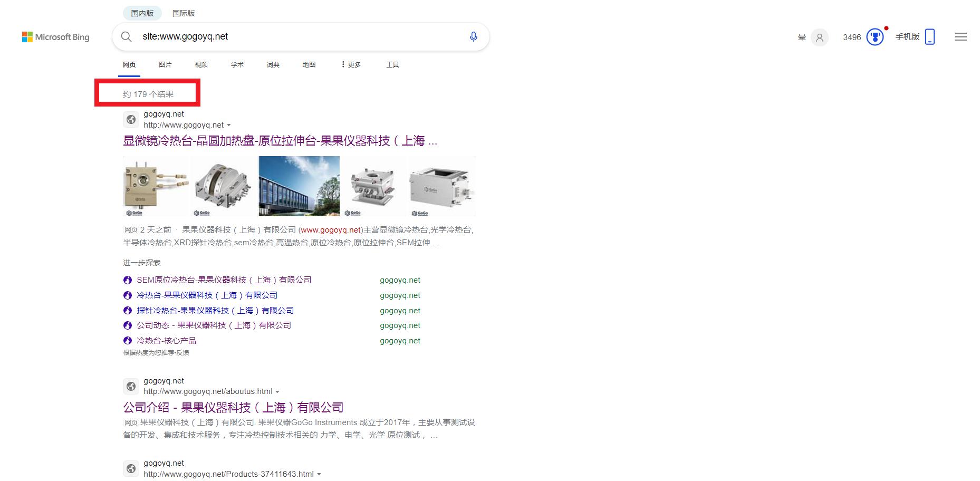Image resolution: width=980 pixels, height=481 pixels.
Task: Select the 网页 tab
Action: point(129,64)
